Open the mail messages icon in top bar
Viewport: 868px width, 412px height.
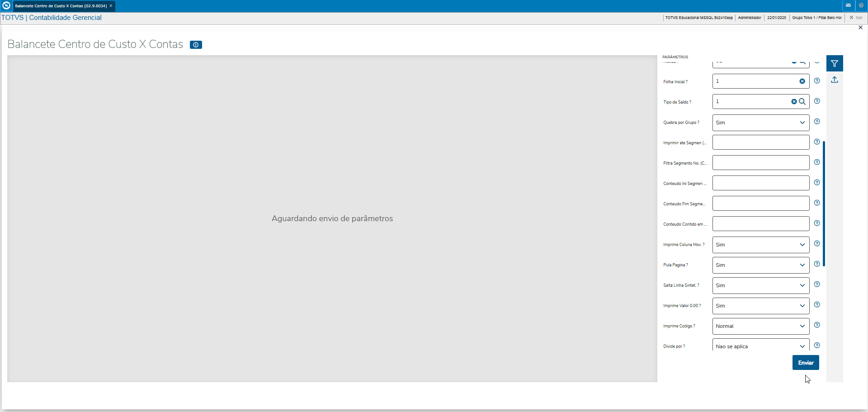click(x=848, y=5)
